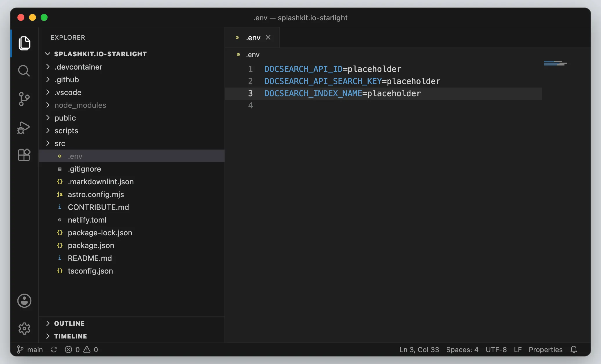Image resolution: width=601 pixels, height=364 pixels.
Task: Open package.json file
Action: (x=132, y=245)
